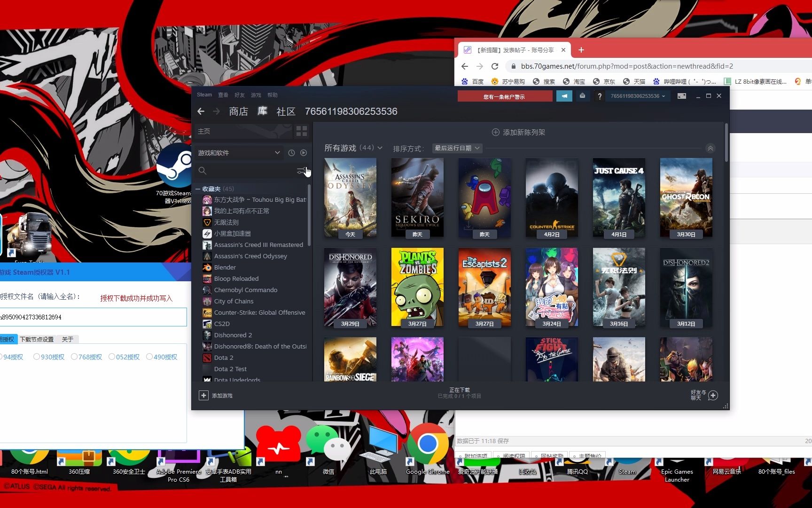The height and width of the screenshot is (508, 812).
Task: Open Epic Games Launcher shortcut
Action: click(x=677, y=469)
